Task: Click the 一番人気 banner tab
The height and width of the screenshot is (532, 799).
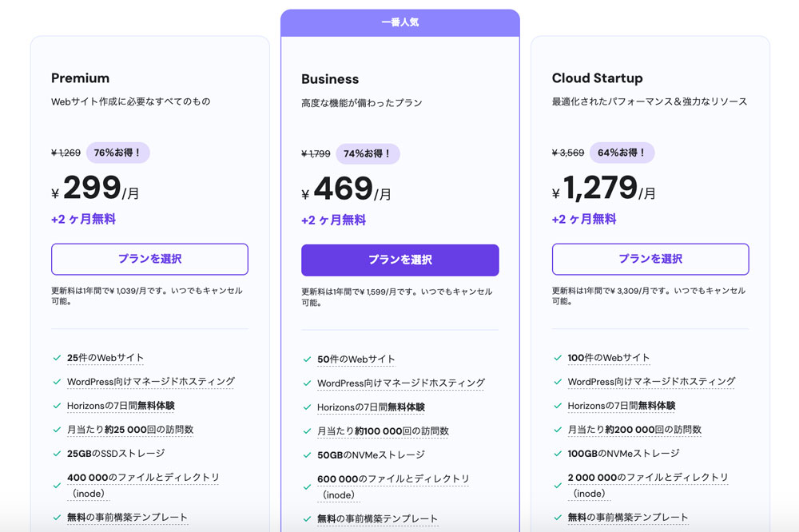Action: 399,22
